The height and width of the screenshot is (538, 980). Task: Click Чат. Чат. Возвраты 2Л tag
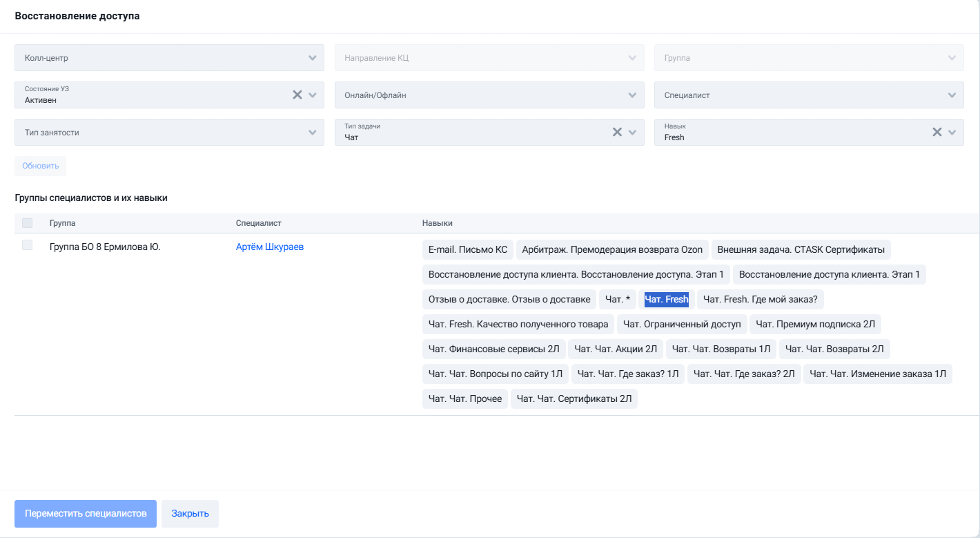pos(835,349)
